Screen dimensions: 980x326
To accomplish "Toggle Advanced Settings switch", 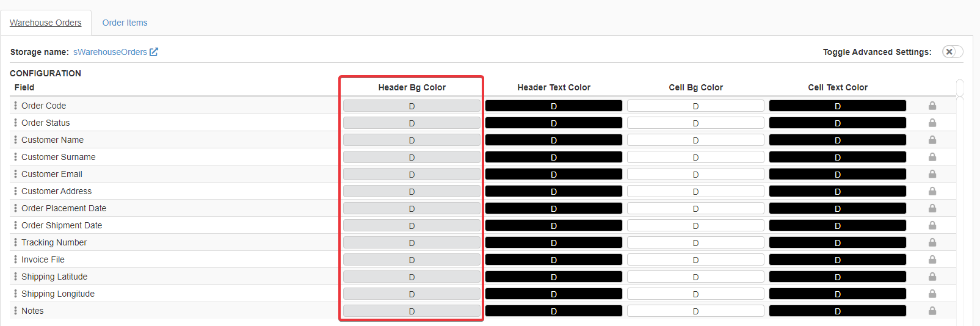I will tap(952, 52).
